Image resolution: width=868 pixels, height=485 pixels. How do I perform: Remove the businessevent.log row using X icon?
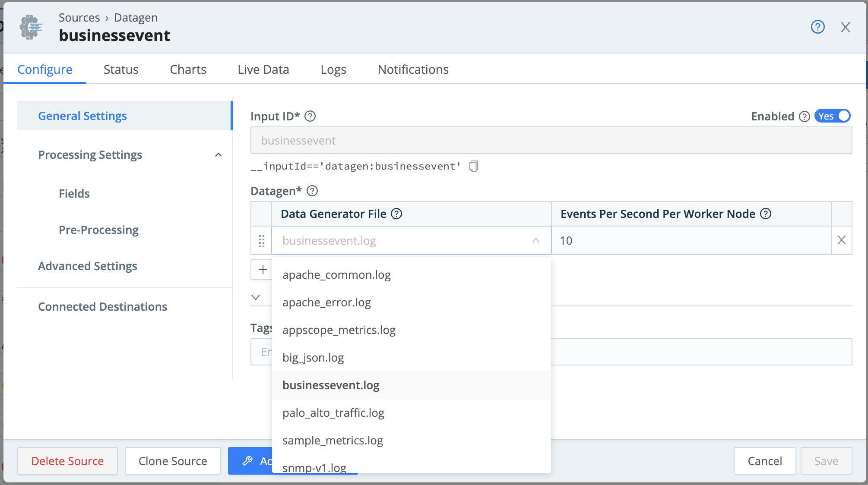[x=841, y=240]
